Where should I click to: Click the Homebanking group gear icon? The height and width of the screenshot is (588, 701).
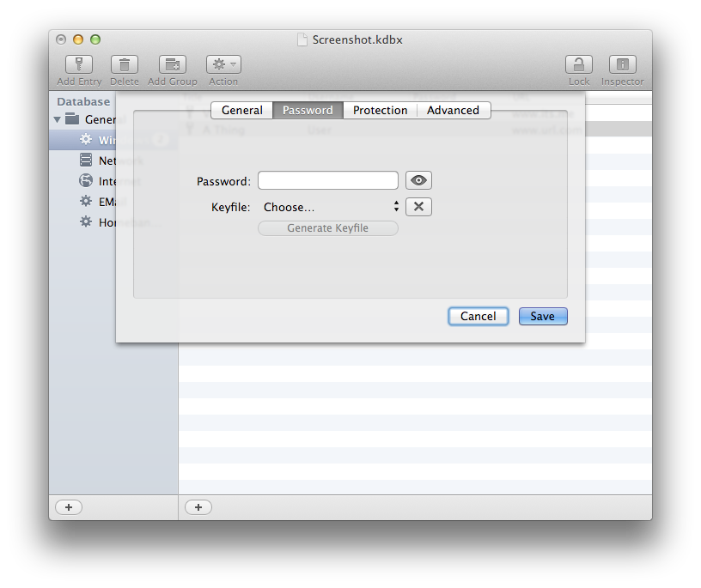[86, 222]
